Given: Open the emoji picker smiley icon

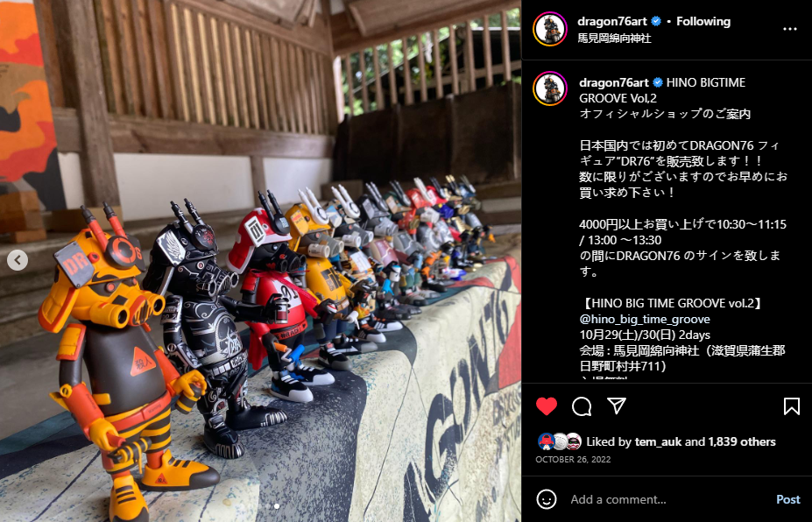Looking at the screenshot, I should click(x=547, y=499).
